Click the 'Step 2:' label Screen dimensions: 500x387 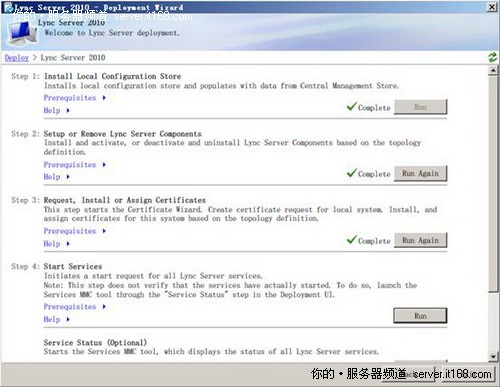coord(25,134)
